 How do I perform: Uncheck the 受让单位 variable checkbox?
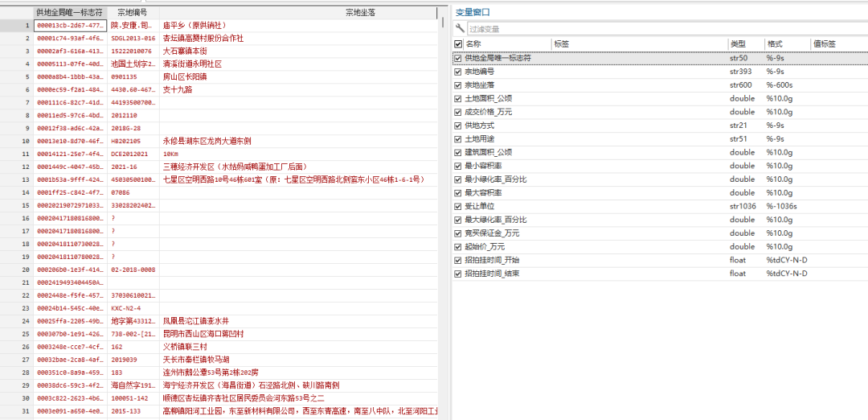click(x=458, y=206)
